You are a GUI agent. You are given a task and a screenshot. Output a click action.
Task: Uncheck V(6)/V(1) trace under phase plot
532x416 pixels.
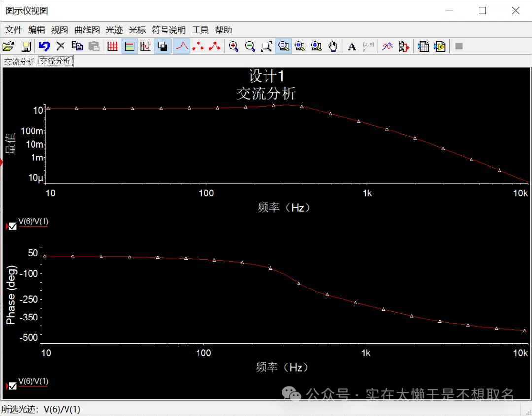(x=13, y=386)
